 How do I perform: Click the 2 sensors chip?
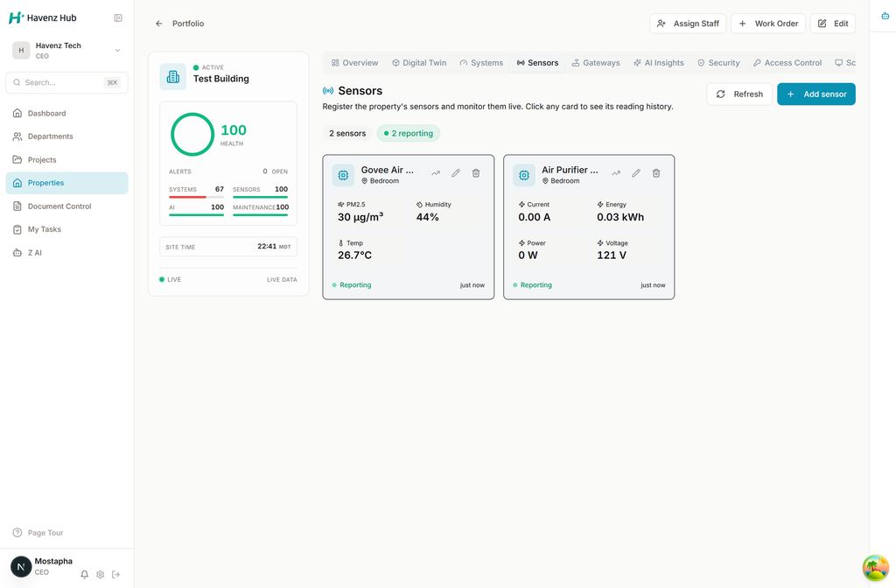tap(347, 133)
